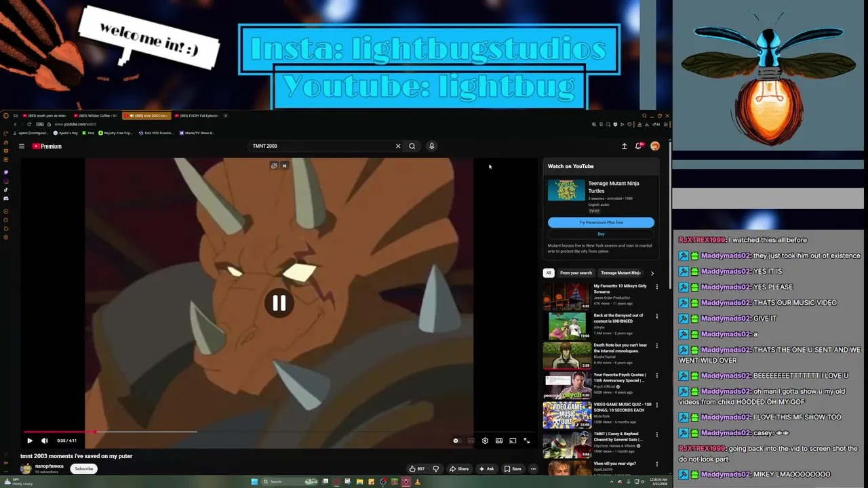Enter fullscreen mode
The image size is (868, 488).
pyautogui.click(x=527, y=441)
